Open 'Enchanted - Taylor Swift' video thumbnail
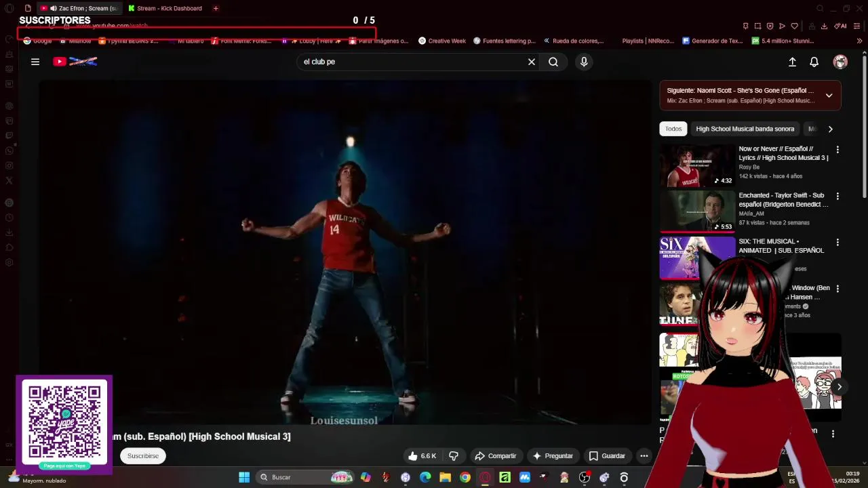This screenshot has width=868, height=488. [697, 211]
